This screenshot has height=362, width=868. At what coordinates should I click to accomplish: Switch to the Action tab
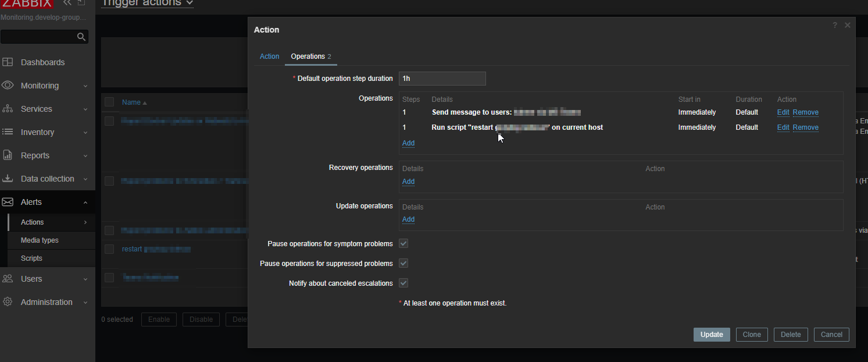click(x=269, y=56)
